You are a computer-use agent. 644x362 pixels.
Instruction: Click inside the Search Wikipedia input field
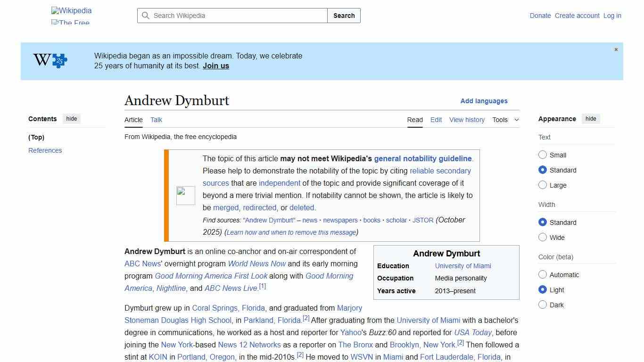click(231, 16)
